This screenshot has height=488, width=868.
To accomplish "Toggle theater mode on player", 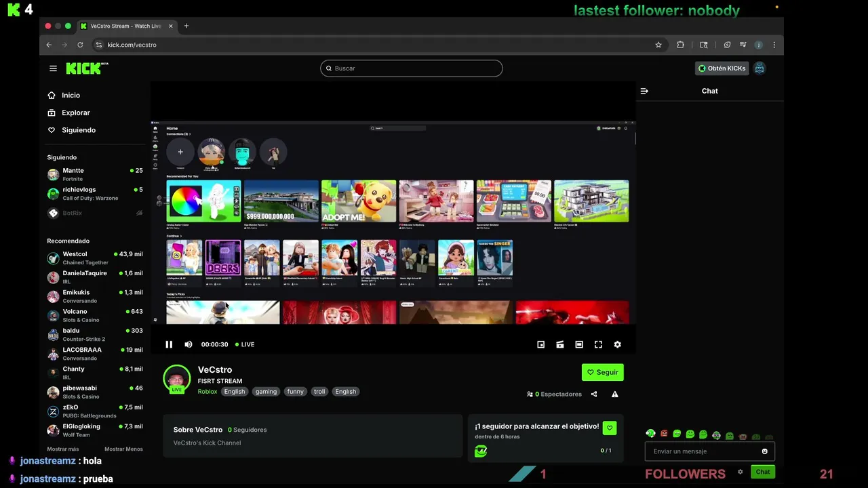I will pos(579,344).
